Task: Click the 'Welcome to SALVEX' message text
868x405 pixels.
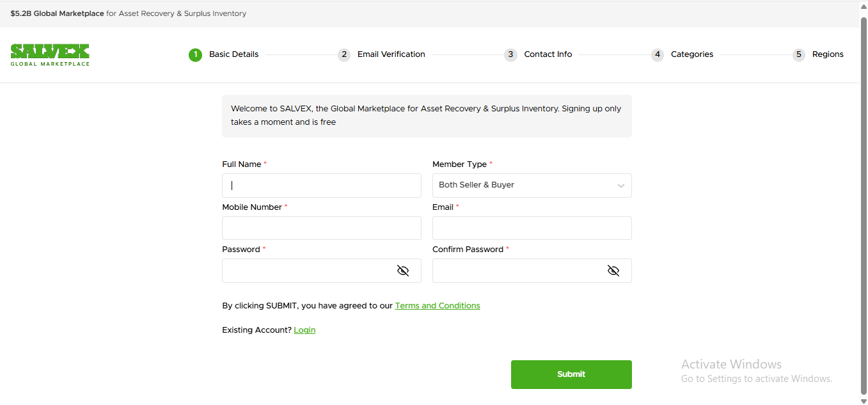Action: click(x=426, y=115)
